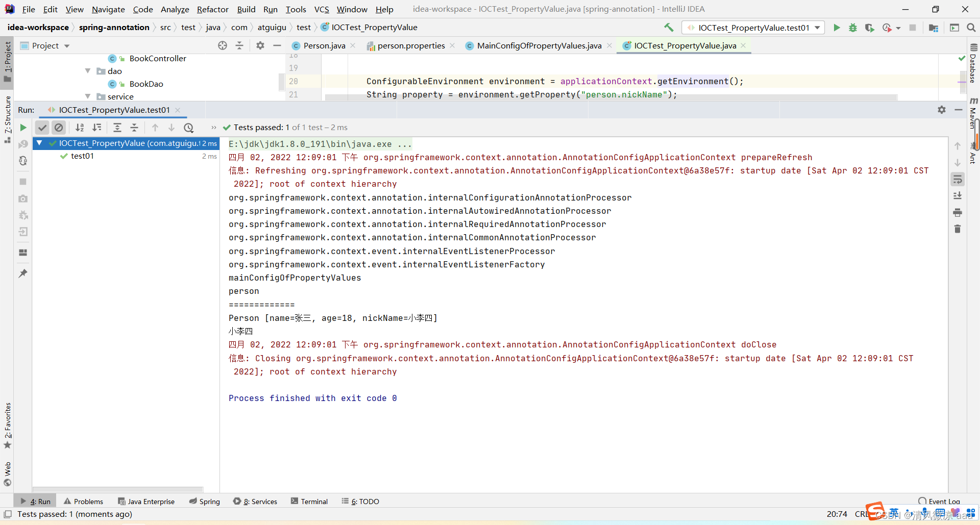Viewport: 980px width, 525px height.
Task: Click the Sogou input method tray icon
Action: tap(875, 511)
